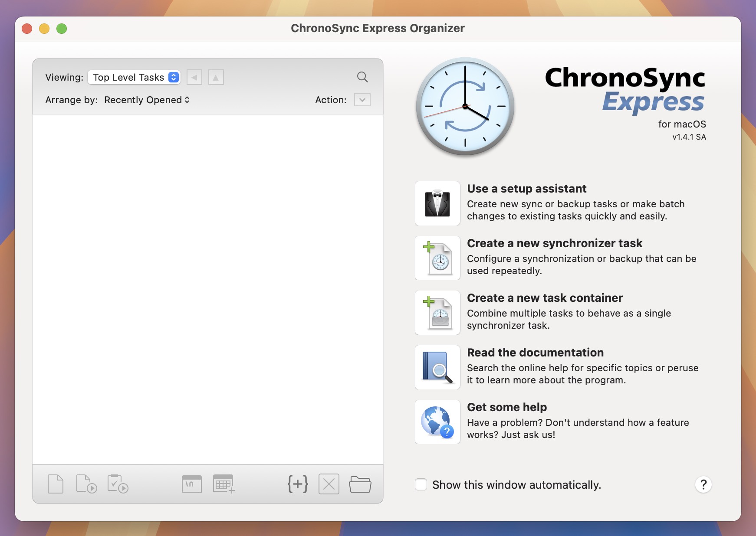Click the X delete task icon
The image size is (756, 536).
329,484
